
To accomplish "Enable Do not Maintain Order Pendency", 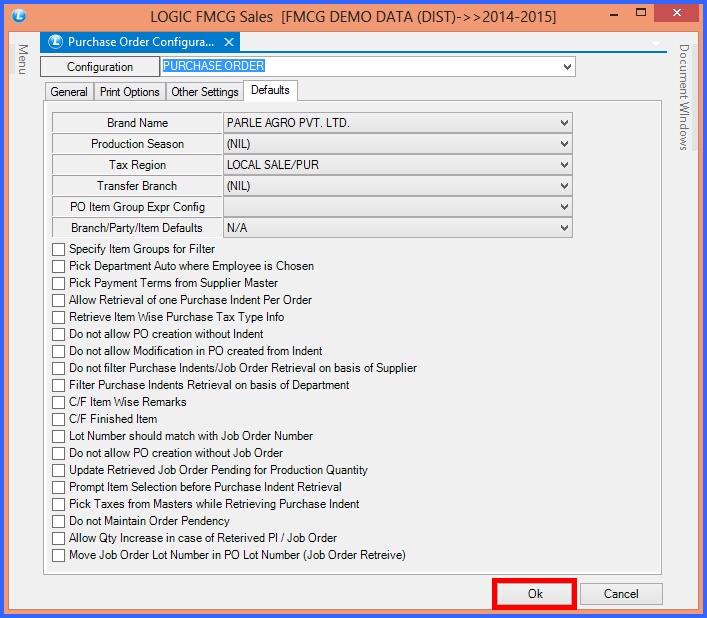I will point(58,521).
